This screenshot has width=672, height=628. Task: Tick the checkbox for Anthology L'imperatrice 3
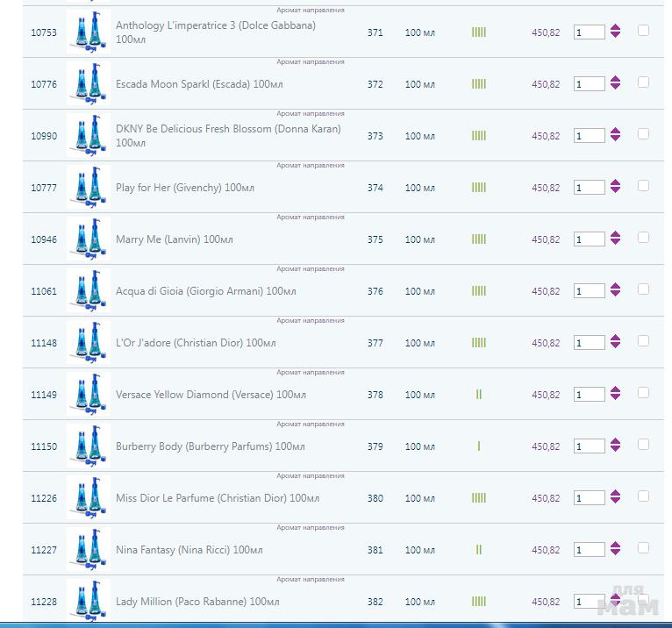[643, 31]
